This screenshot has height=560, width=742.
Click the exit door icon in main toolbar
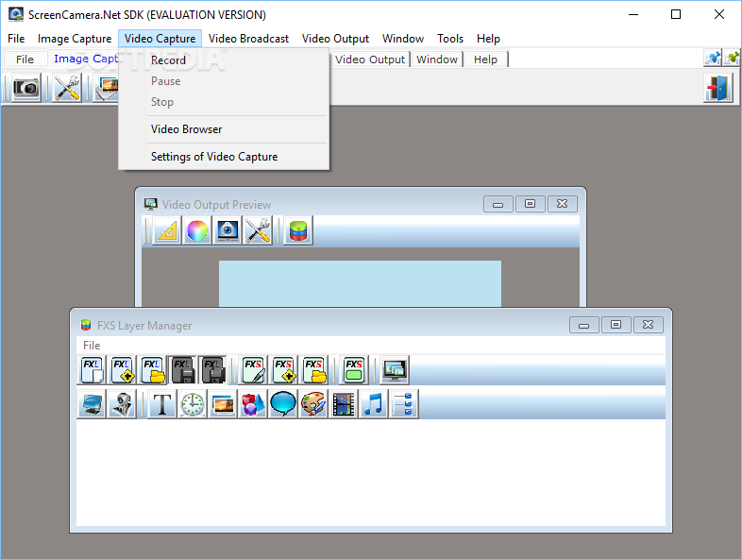(x=718, y=88)
